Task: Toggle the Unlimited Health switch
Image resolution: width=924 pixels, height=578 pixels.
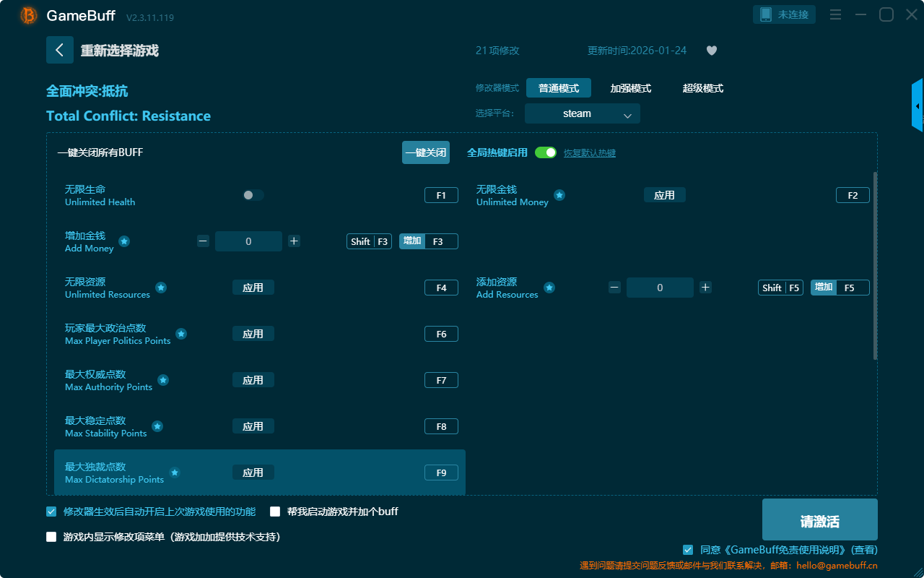Action: click(253, 195)
